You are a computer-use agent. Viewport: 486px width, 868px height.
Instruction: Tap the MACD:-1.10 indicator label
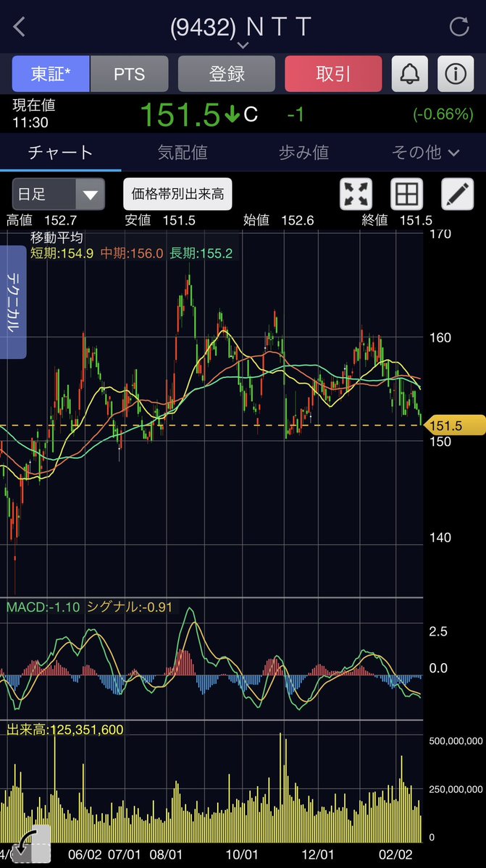click(44, 607)
